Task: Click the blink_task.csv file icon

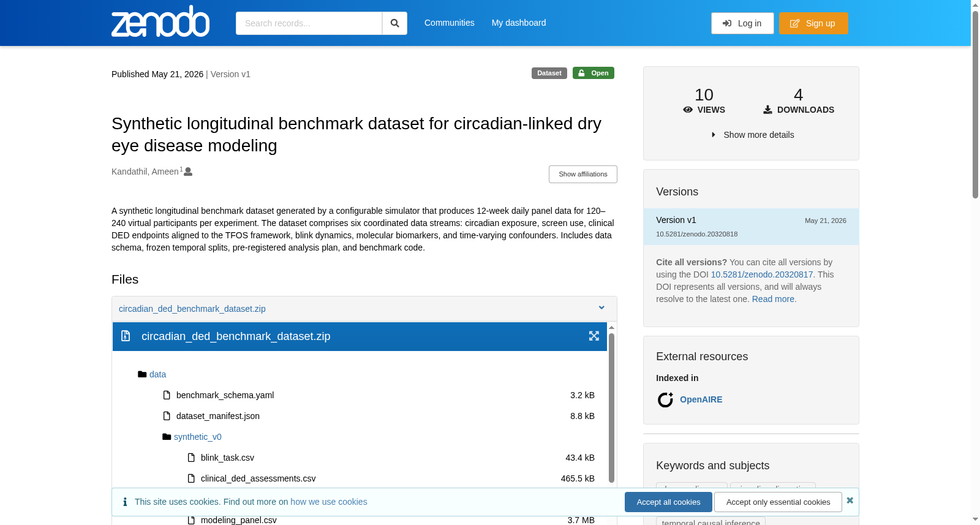Action: 191,458
